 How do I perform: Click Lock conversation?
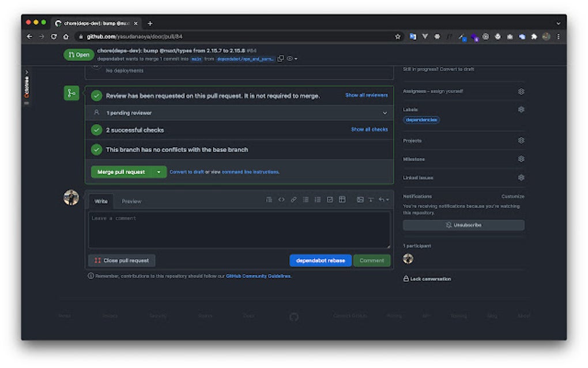tap(427, 279)
